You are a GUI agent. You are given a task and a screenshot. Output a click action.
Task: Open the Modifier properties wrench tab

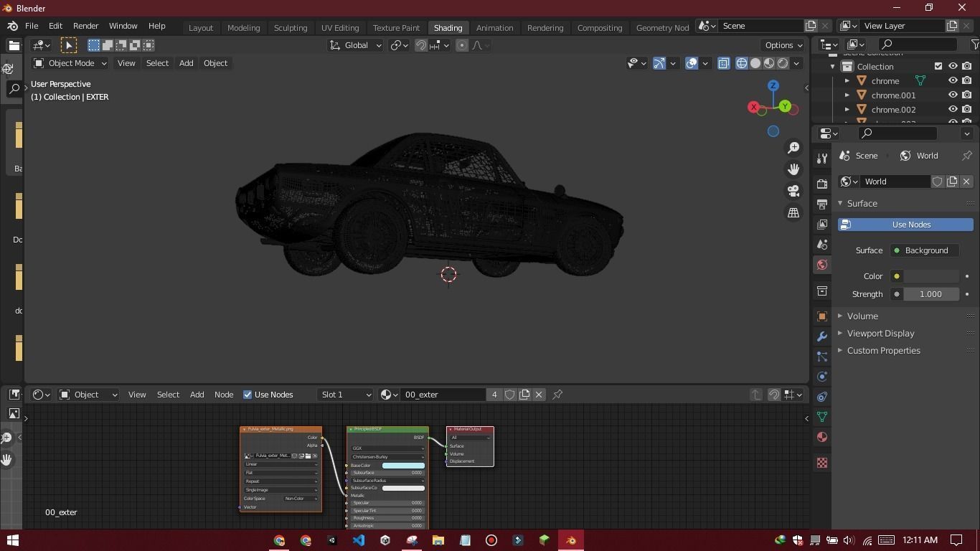(822, 336)
